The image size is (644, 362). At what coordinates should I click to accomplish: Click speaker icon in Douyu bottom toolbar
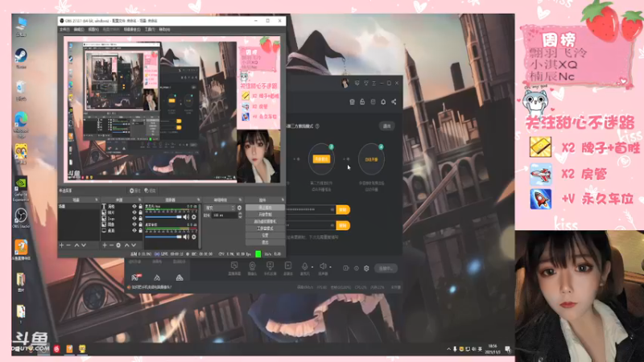[324, 267]
